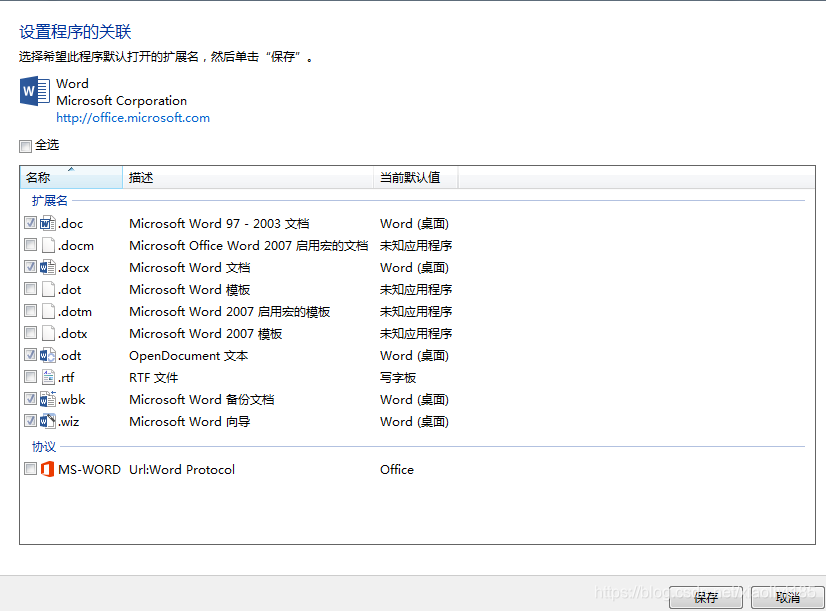The width and height of the screenshot is (826, 611).
Task: Select the Microsoft Word 备份文档 description
Action: tap(202, 400)
